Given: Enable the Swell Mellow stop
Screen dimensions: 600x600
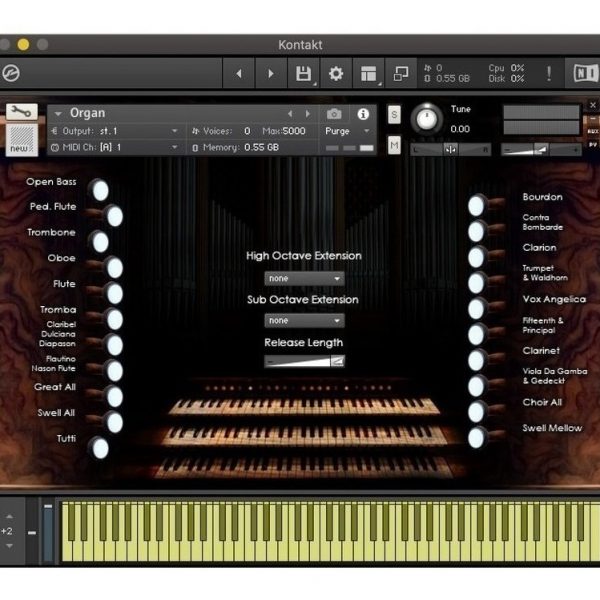Looking at the screenshot, I should 476,438.
